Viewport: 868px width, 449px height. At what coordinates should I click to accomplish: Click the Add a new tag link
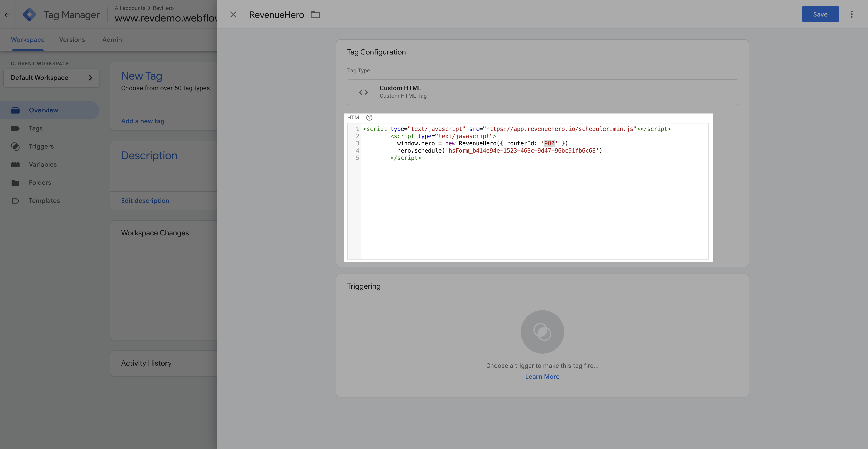(x=143, y=121)
